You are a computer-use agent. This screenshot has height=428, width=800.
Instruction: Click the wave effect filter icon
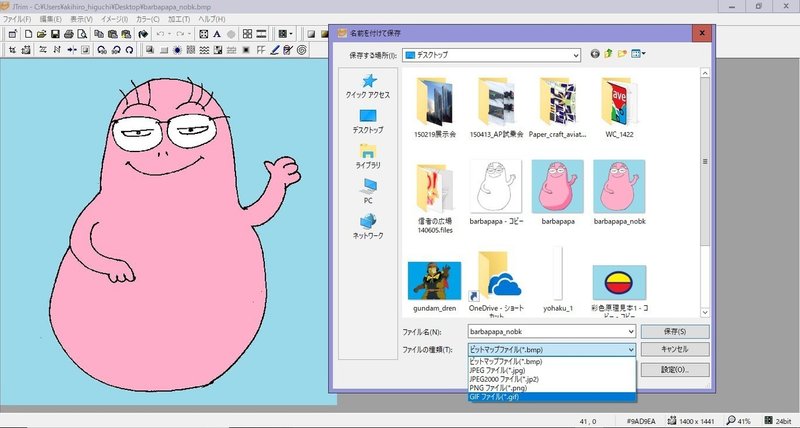(x=204, y=49)
